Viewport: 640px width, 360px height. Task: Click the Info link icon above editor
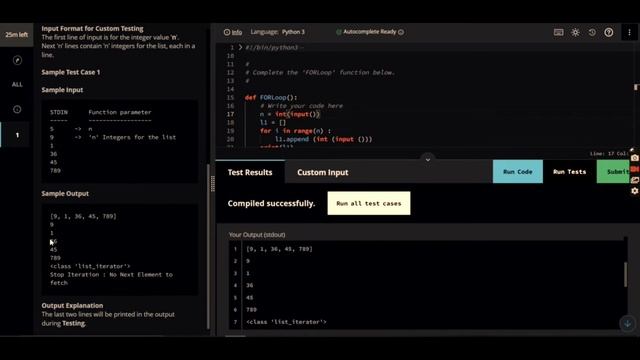point(233,32)
